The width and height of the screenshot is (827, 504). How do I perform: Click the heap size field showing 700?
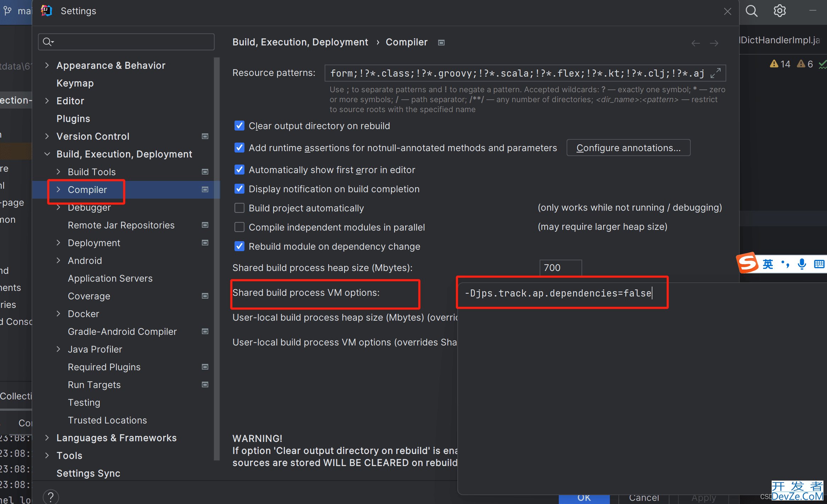(561, 268)
